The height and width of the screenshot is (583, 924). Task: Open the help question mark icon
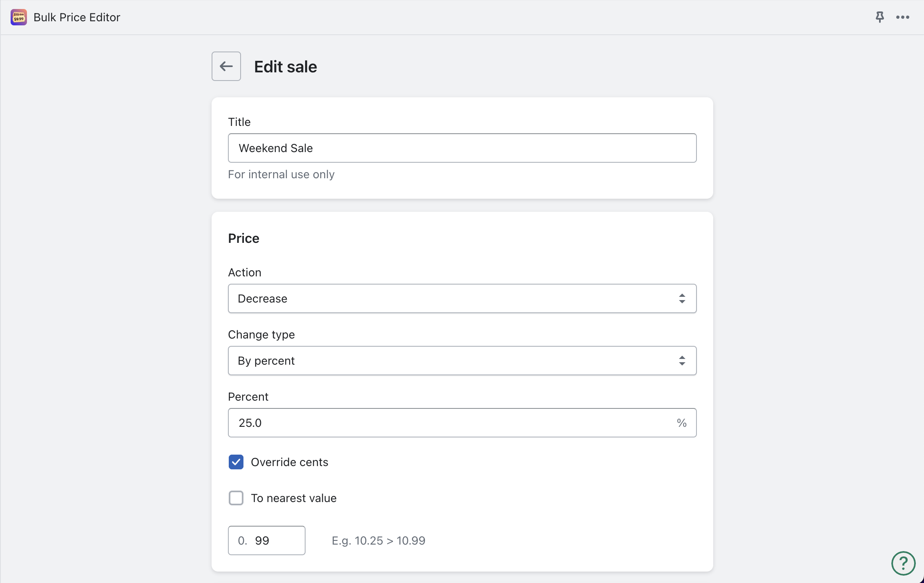click(x=903, y=563)
